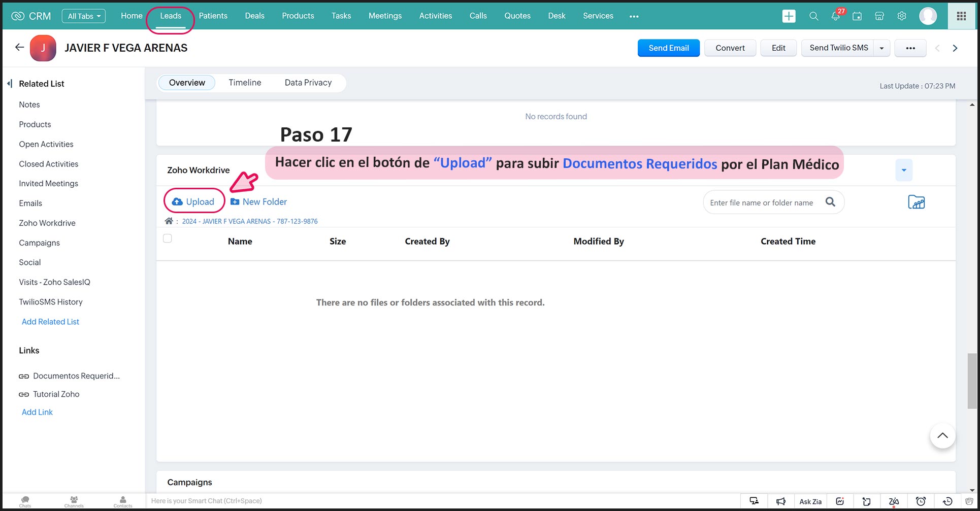Open the Send Twilio SMS dropdown arrow
The width and height of the screenshot is (980, 511).
click(881, 48)
